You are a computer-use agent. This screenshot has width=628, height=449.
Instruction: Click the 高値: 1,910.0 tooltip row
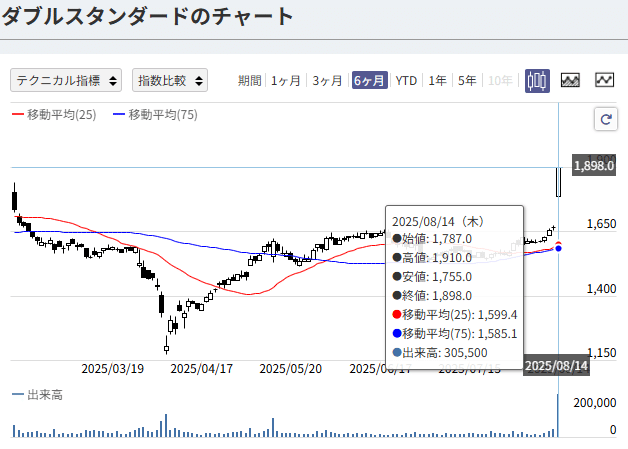(432, 258)
